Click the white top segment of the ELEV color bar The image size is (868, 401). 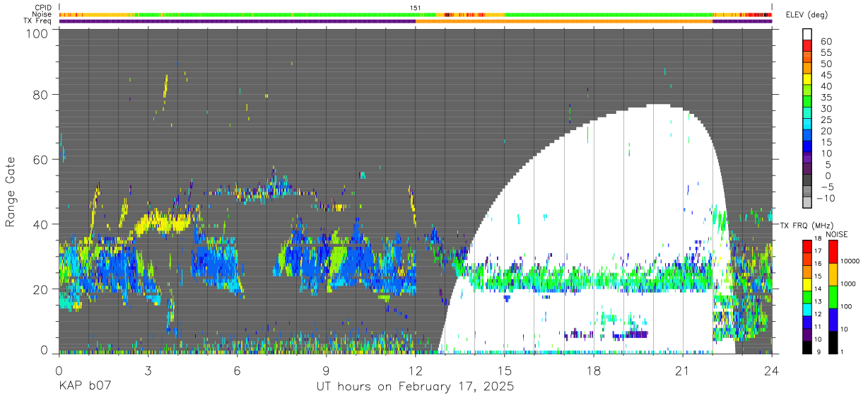(x=807, y=34)
